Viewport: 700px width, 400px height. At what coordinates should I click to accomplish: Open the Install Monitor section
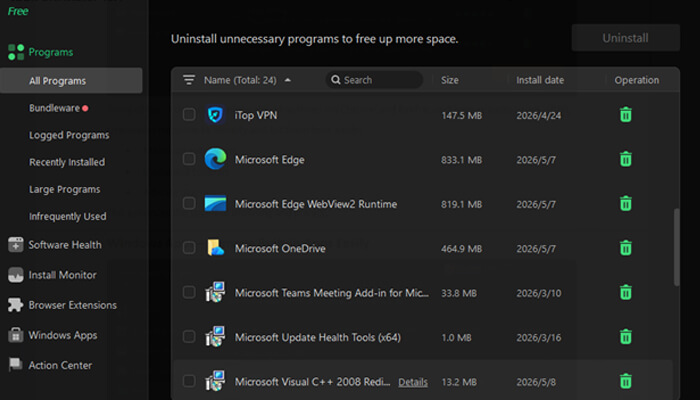click(62, 275)
